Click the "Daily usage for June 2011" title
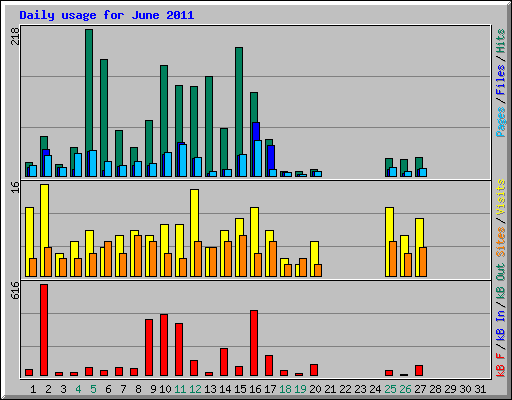 (107, 15)
